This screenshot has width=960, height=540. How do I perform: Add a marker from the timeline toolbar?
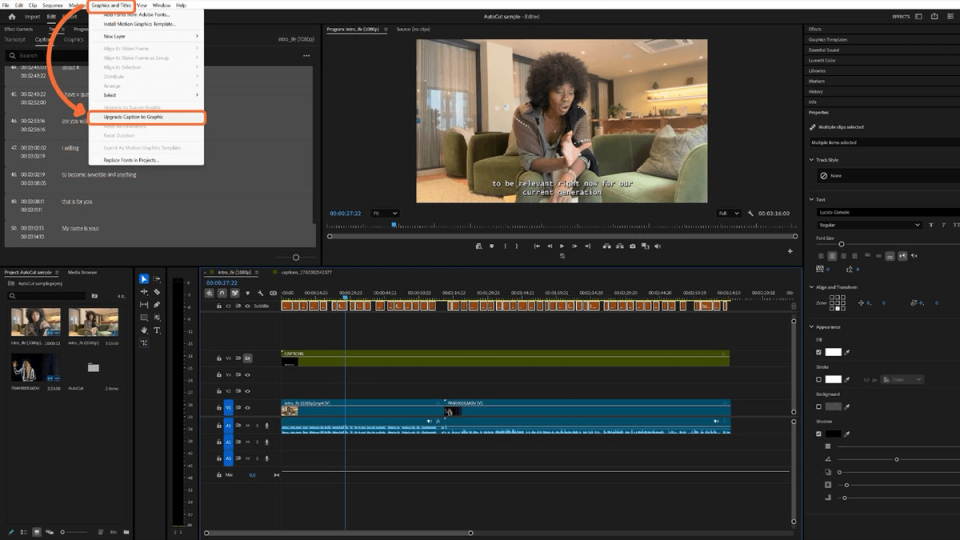click(x=247, y=293)
